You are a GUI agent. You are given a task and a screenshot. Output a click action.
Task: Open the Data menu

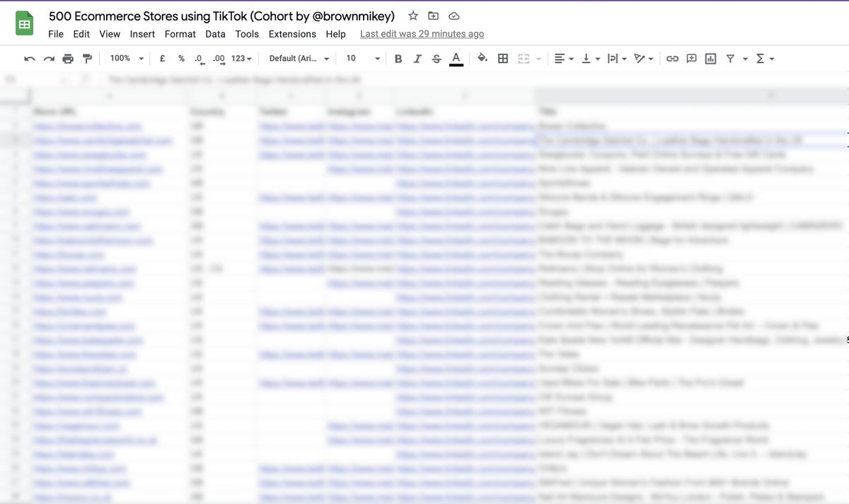[215, 34]
